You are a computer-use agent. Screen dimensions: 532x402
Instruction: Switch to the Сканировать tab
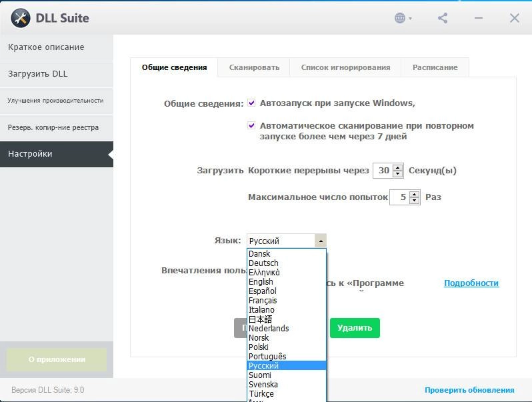(254, 67)
